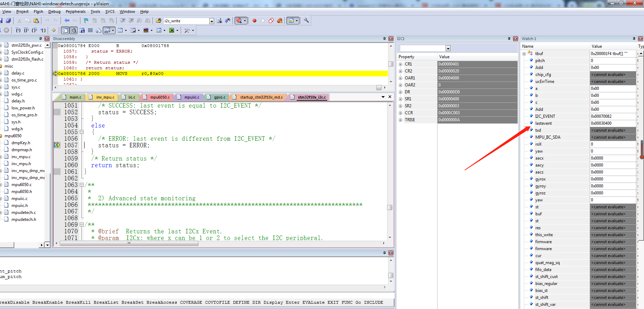This screenshot has width=644, height=309.
Task: Navigate backwards with the blue left arrow
Action: click(67, 21)
